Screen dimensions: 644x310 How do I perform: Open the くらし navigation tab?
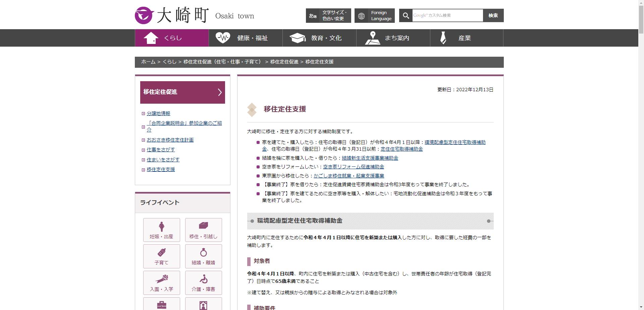[172, 38]
